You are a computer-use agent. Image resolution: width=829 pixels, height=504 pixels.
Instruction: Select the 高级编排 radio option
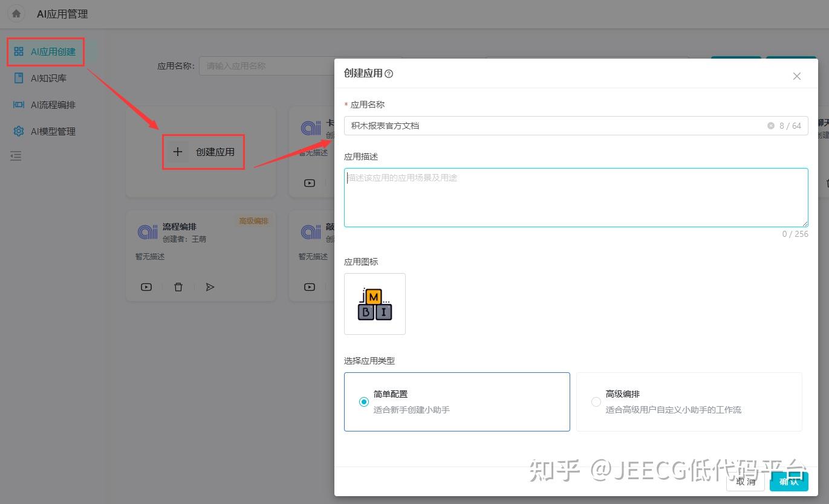(x=596, y=402)
